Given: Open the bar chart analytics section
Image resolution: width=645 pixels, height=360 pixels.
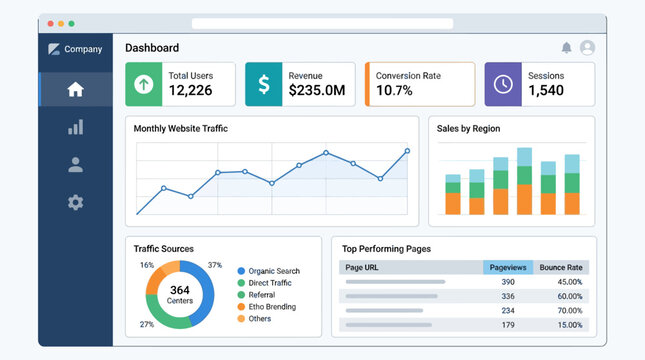Looking at the screenshot, I should [76, 127].
